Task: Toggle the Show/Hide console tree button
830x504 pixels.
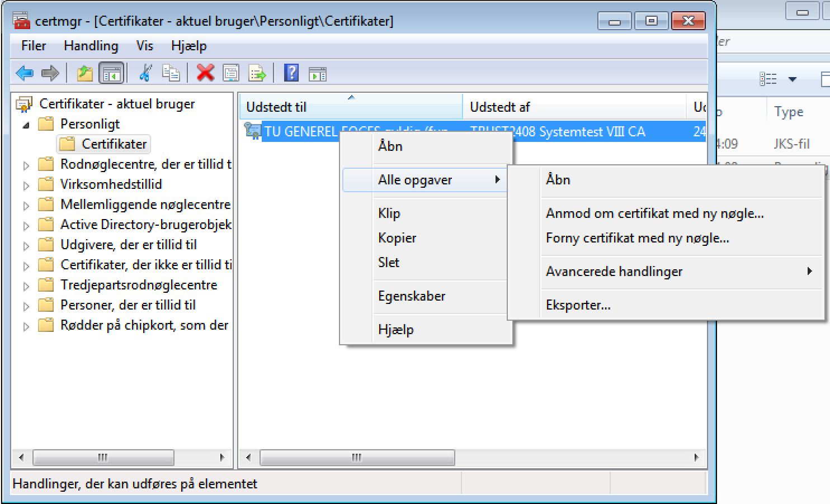Action: tap(111, 73)
